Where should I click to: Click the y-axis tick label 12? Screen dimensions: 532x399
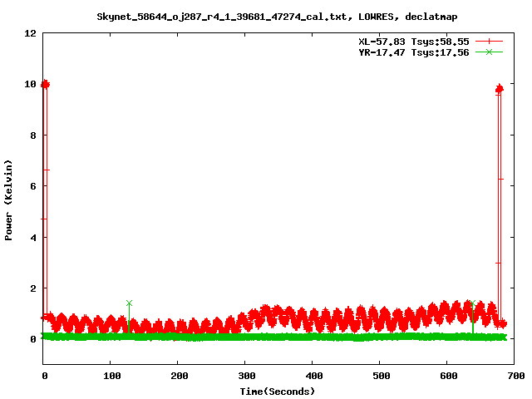pos(30,33)
